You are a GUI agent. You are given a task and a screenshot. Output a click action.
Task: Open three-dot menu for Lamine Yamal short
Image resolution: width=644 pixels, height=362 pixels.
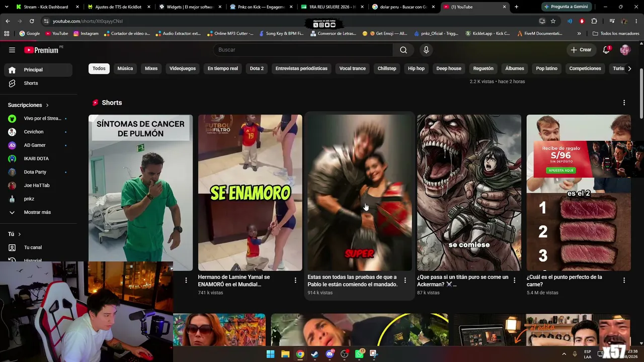pos(295,280)
